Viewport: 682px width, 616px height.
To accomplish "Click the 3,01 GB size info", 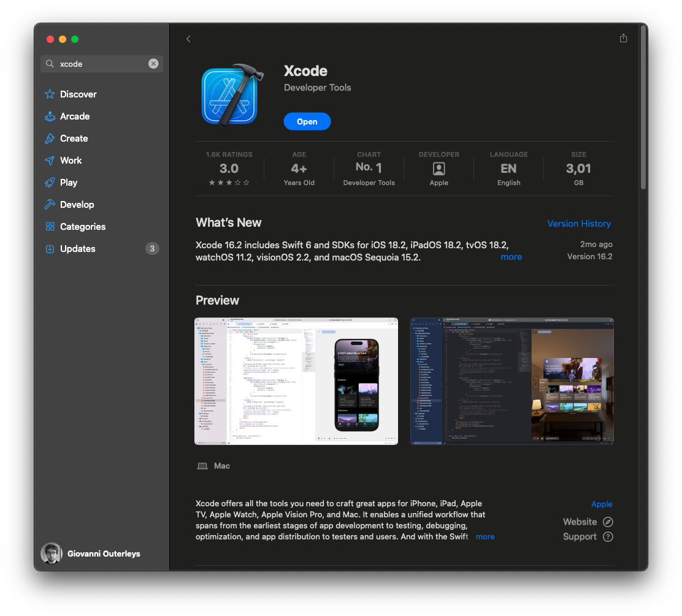I will 578,169.
